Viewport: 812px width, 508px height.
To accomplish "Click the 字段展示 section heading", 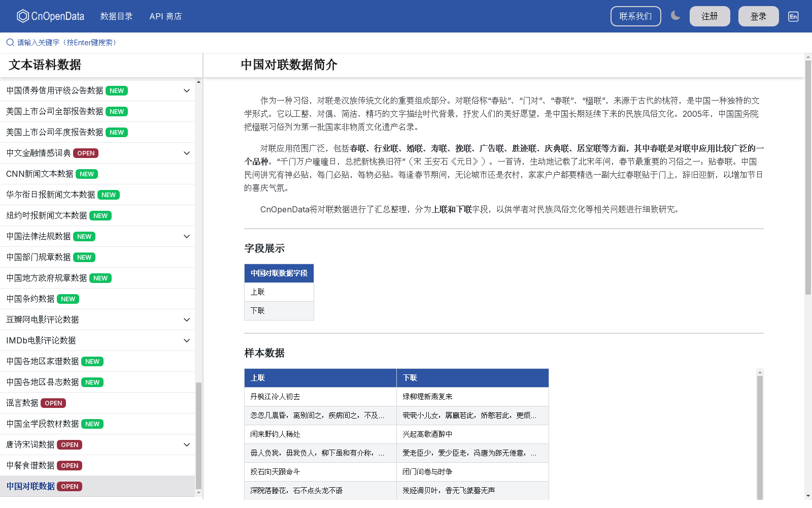I will [264, 248].
